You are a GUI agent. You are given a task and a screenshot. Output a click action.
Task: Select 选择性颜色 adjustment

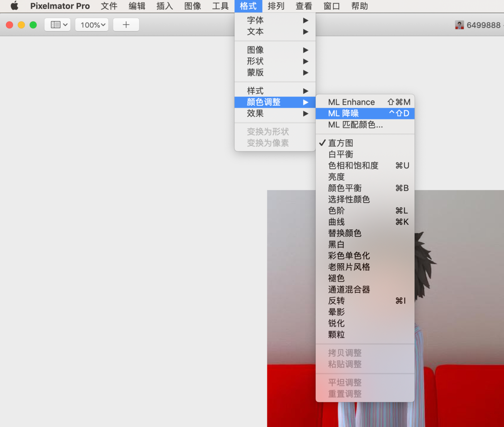[365, 199]
